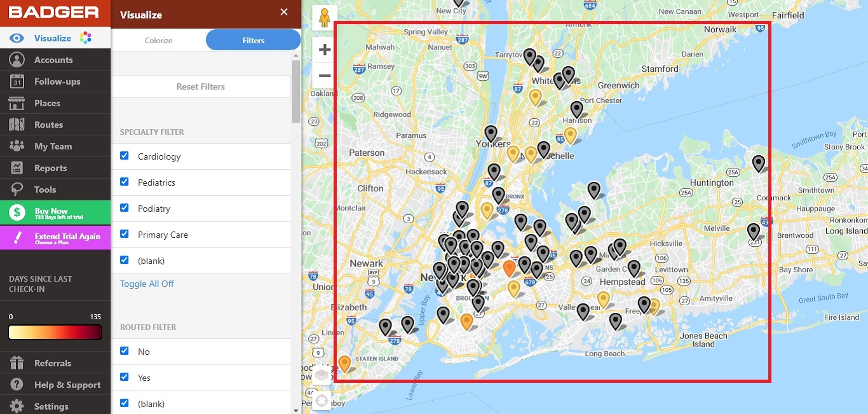The width and height of the screenshot is (868, 414).
Task: Select the Filters tab
Action: point(252,40)
